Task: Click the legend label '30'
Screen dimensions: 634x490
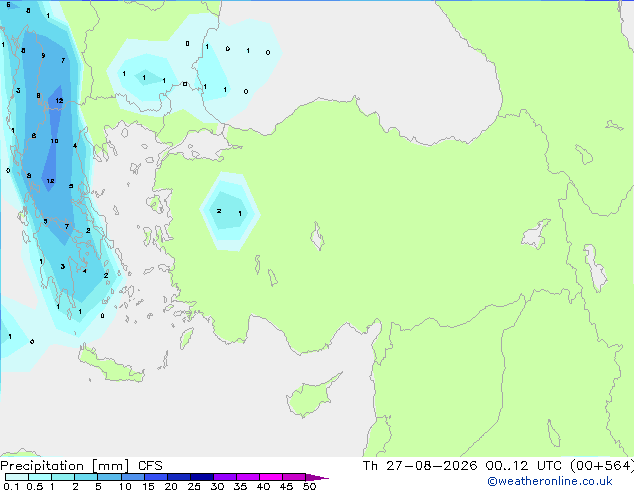Action: [x=217, y=486]
